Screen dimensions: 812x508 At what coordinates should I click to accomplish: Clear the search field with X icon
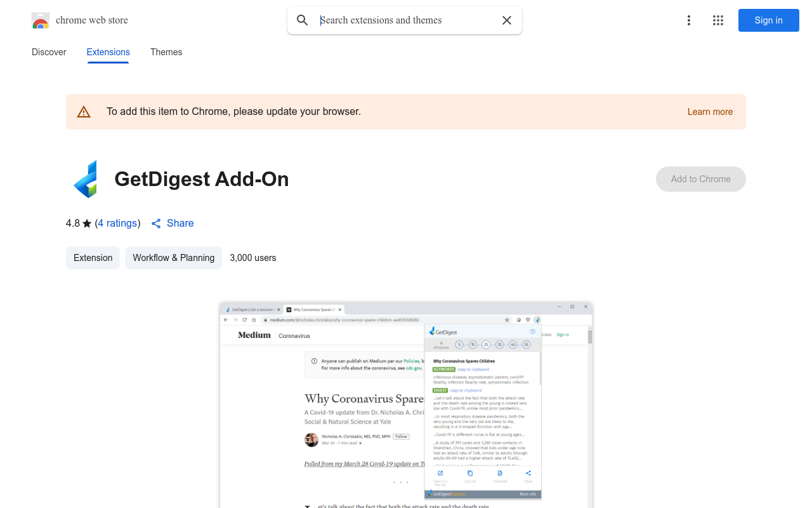point(507,20)
